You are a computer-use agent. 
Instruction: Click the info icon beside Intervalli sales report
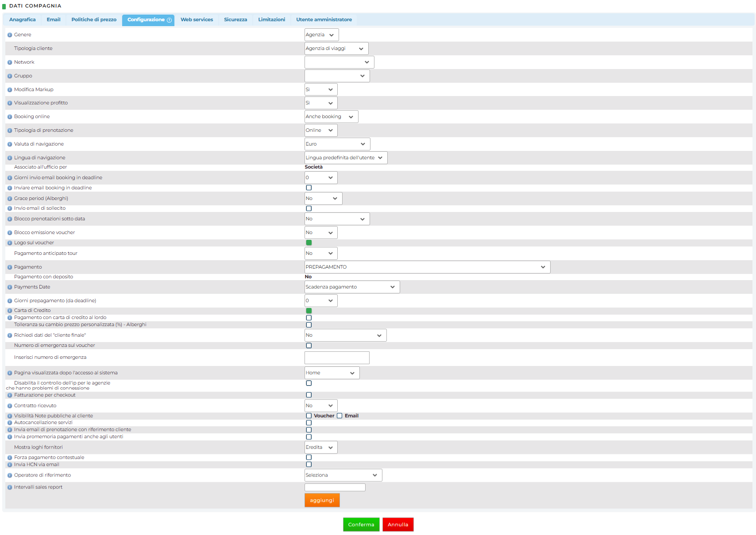pos(10,487)
